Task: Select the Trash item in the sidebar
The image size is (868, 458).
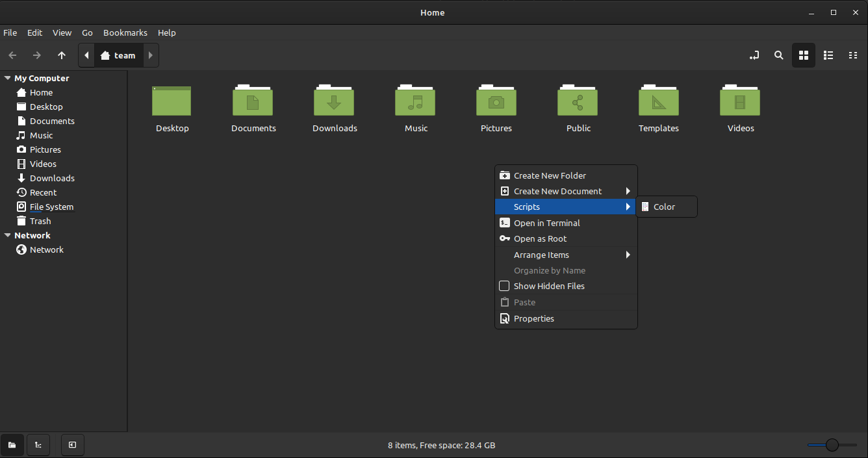Action: coord(39,221)
